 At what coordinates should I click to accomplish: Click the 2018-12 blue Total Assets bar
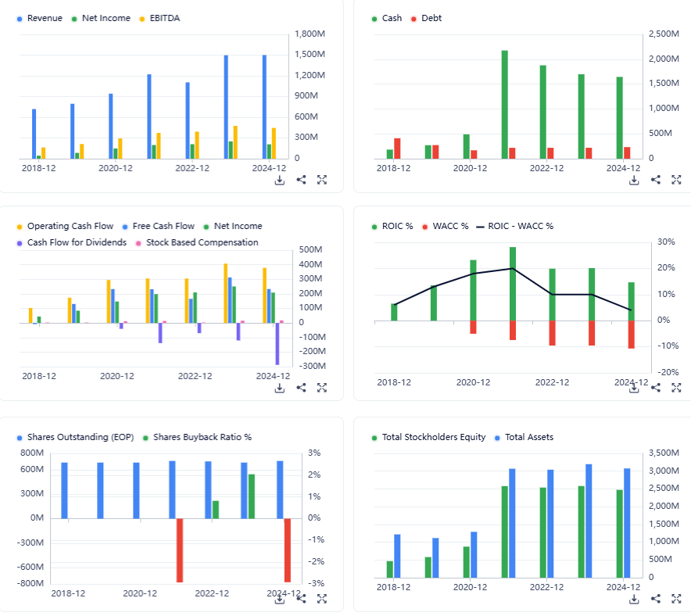(397, 556)
